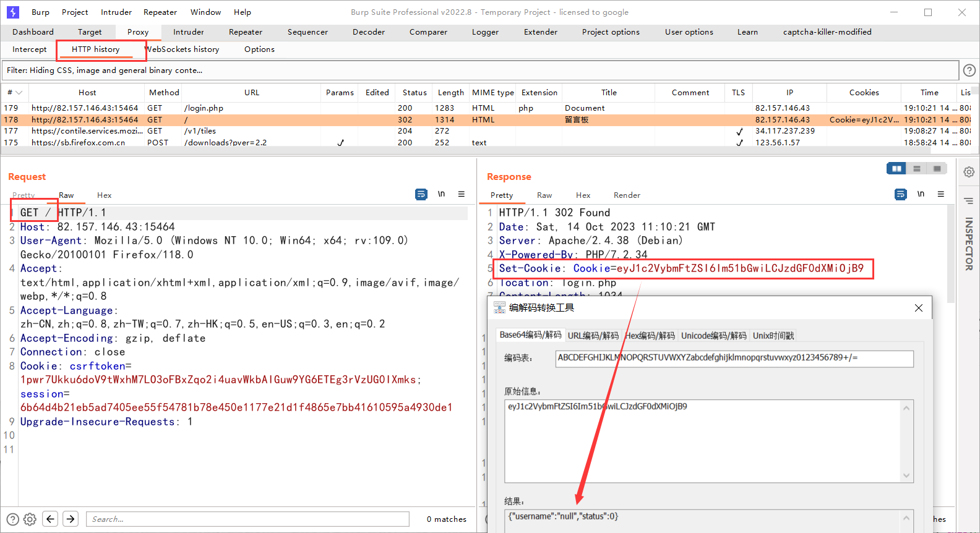
Task: Switch to the Decoder tab
Action: pos(369,32)
